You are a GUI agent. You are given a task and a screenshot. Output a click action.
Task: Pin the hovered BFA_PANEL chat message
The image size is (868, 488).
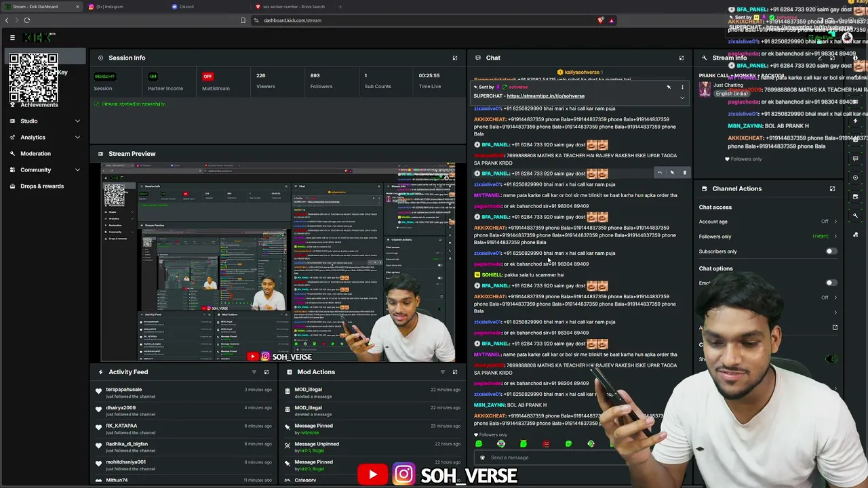(x=672, y=173)
